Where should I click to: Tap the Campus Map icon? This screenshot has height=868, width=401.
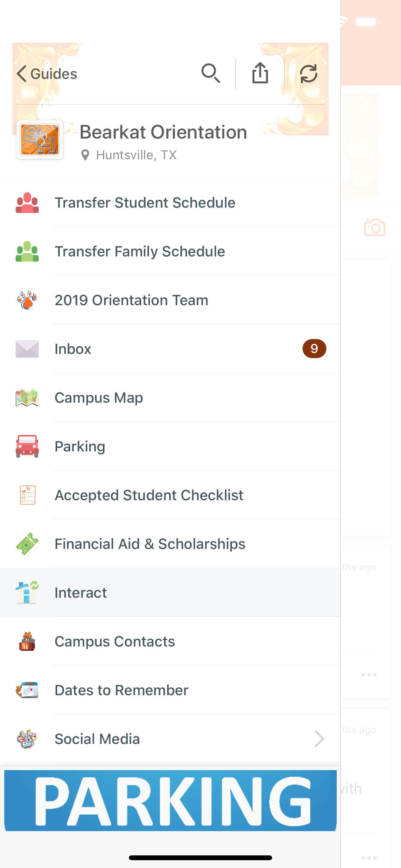(27, 398)
